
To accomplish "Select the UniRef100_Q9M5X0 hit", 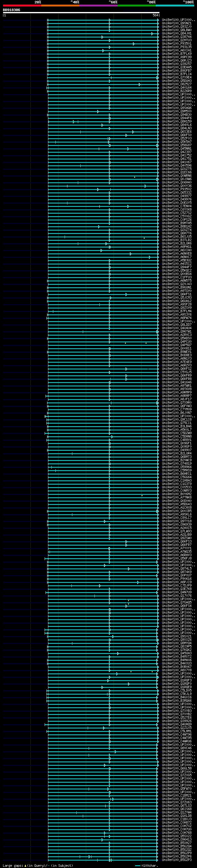I will coord(177,111).
